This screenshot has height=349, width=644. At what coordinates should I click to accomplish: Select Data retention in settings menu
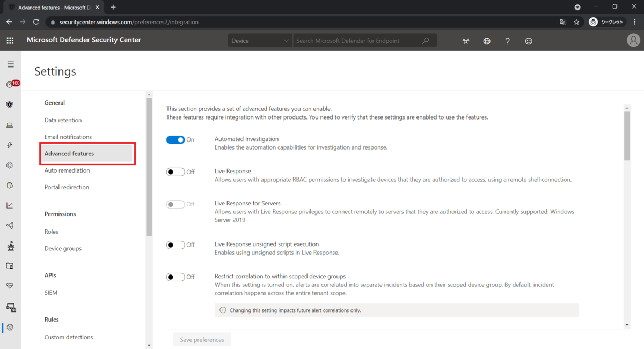click(63, 120)
